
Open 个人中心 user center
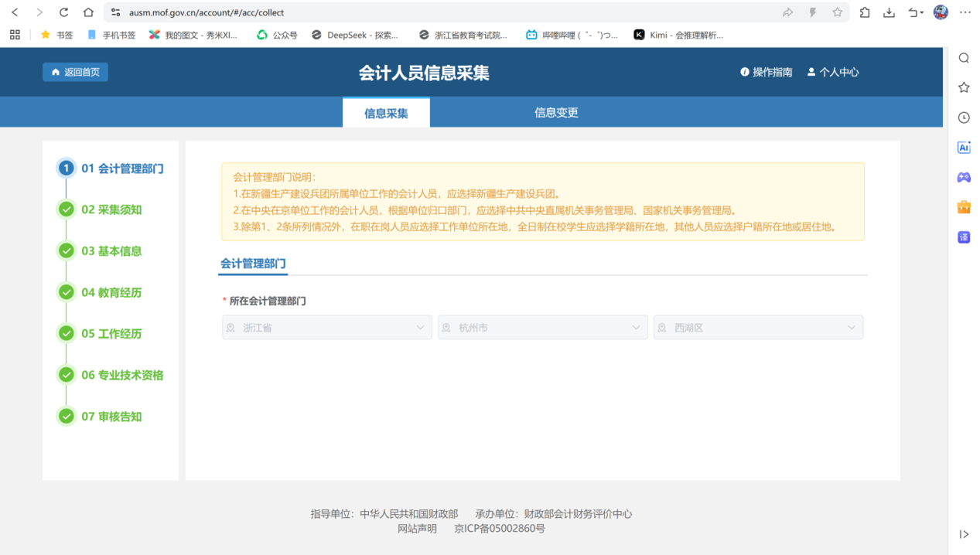coord(832,72)
